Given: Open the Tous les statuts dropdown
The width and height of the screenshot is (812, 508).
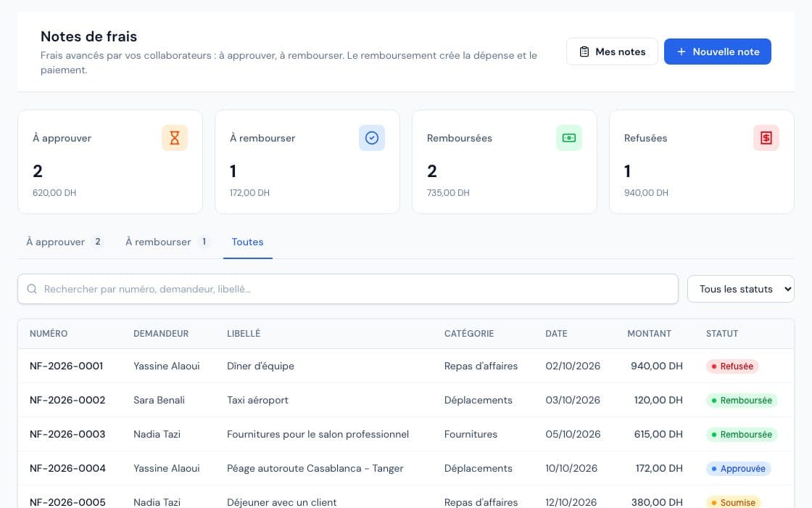Looking at the screenshot, I should click(x=740, y=289).
